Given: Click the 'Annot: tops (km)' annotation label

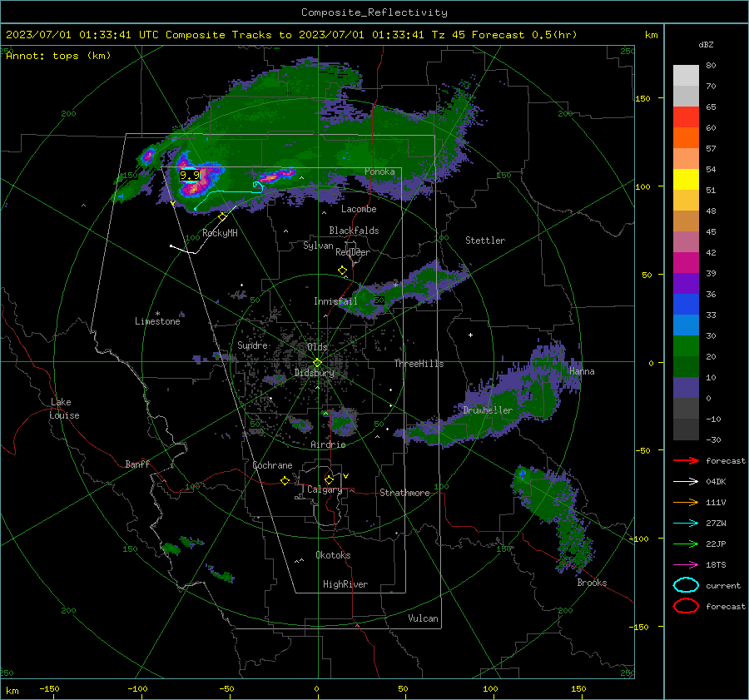Looking at the screenshot, I should (58, 56).
